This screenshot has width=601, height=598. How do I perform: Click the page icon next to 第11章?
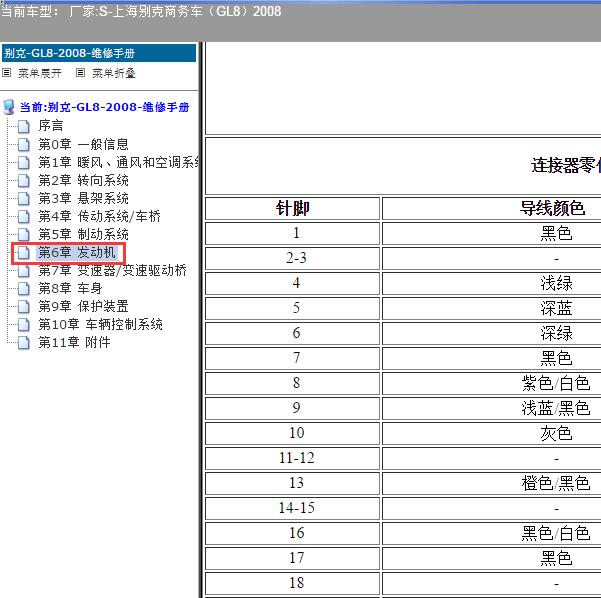click(x=24, y=342)
